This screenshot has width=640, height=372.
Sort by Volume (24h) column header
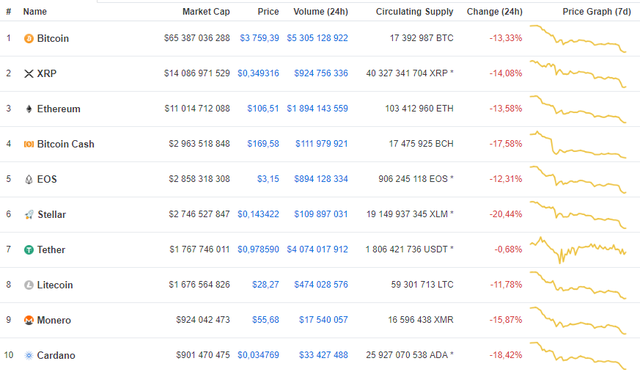pyautogui.click(x=320, y=11)
